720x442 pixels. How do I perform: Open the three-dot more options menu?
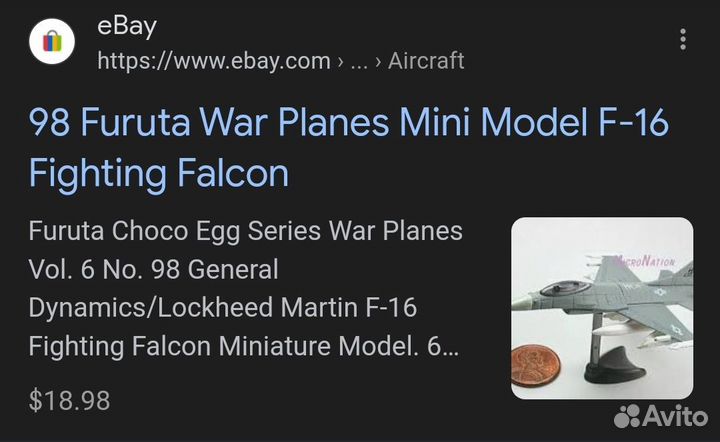coord(683,40)
